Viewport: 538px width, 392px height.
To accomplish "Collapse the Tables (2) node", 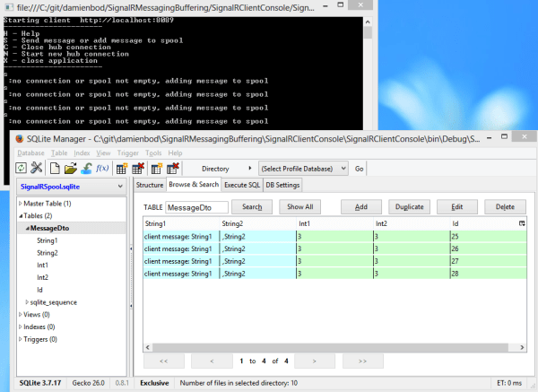I will (x=21, y=216).
